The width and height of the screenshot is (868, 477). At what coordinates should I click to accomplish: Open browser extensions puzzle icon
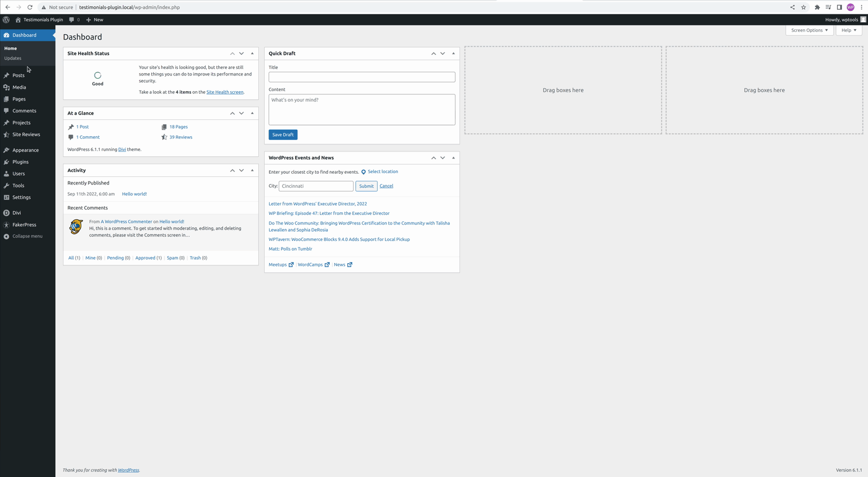tap(817, 7)
